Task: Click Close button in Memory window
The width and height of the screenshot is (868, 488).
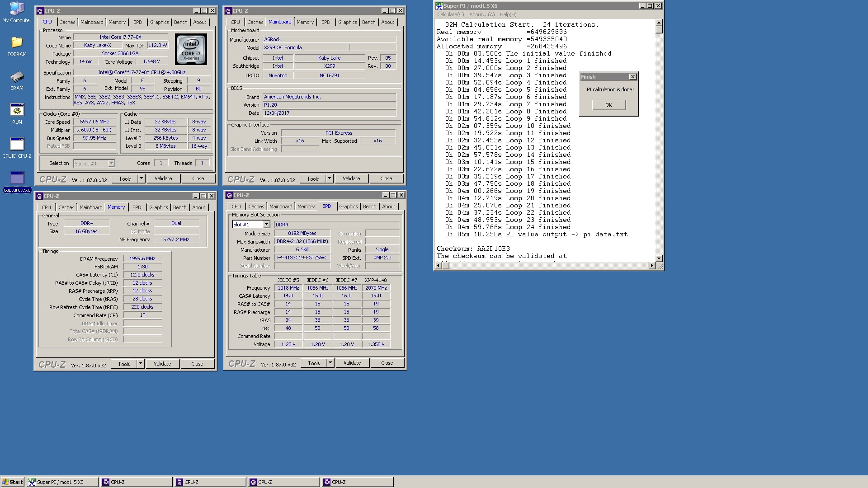Action: 197,364
